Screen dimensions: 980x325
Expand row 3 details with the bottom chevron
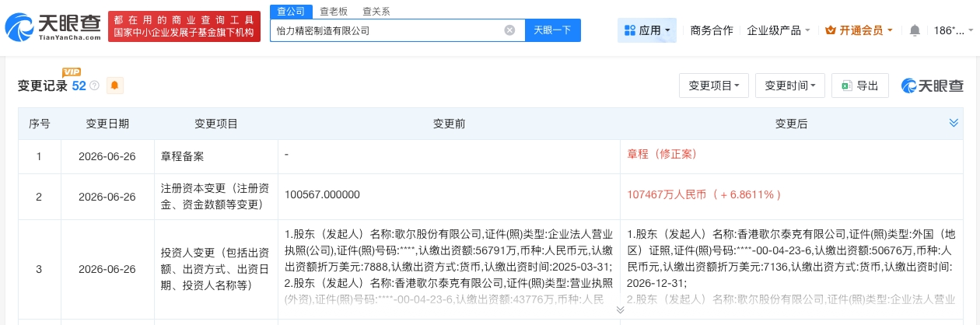pyautogui.click(x=620, y=309)
